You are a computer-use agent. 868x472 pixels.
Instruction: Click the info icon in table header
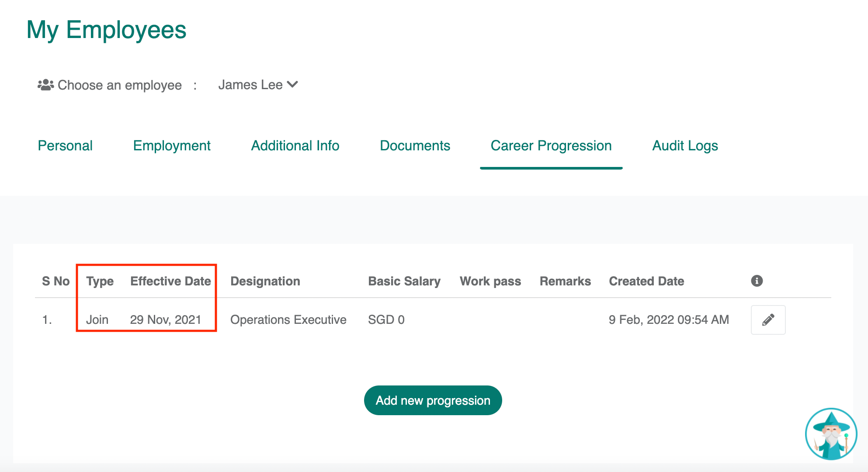(x=757, y=281)
